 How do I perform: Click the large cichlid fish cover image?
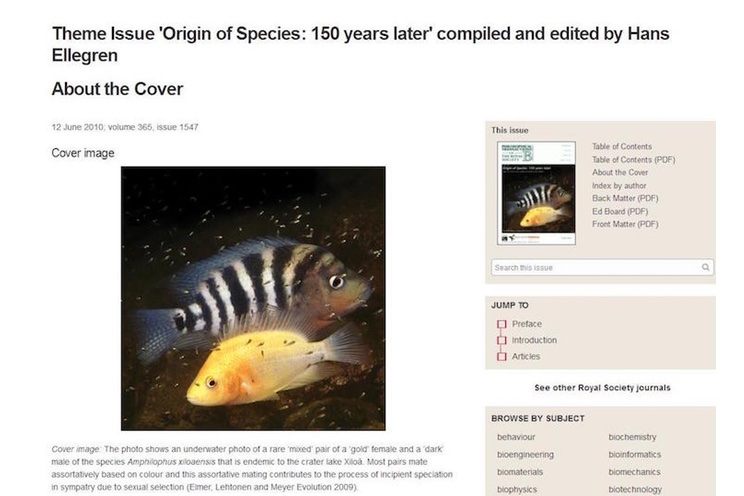(253, 298)
